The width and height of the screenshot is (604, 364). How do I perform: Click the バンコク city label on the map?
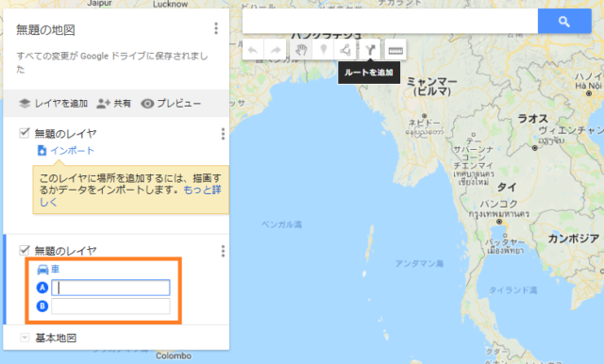click(x=498, y=204)
